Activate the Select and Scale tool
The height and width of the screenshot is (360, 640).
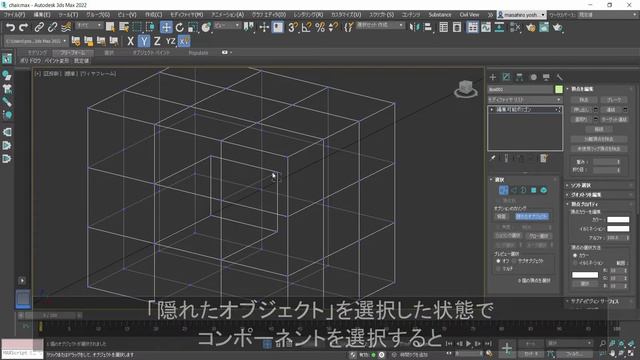pyautogui.click(x=193, y=27)
